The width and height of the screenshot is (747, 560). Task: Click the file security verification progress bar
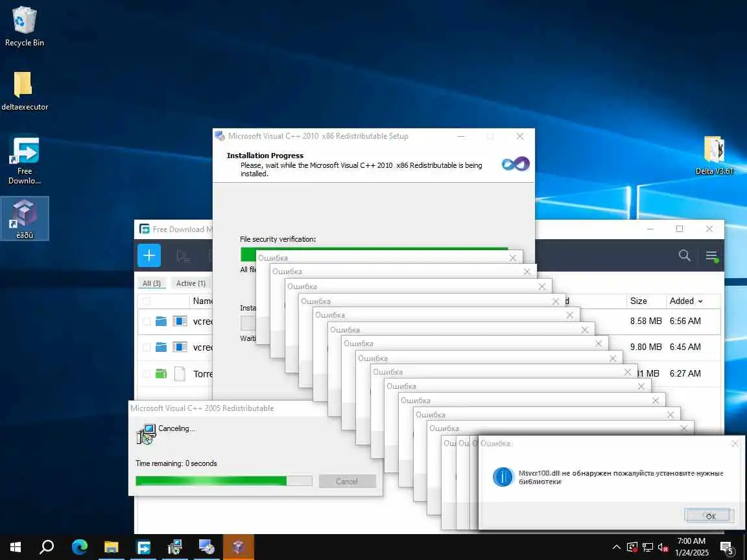pos(374,249)
